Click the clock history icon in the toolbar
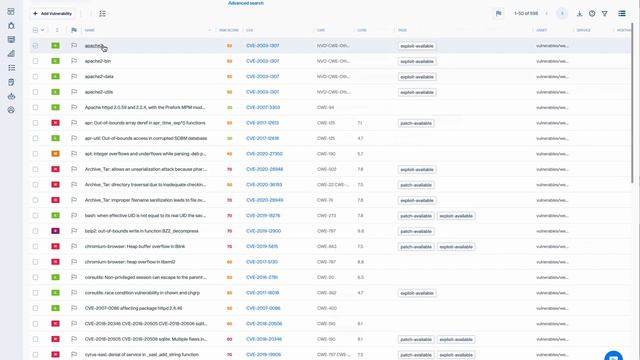 pos(592,13)
